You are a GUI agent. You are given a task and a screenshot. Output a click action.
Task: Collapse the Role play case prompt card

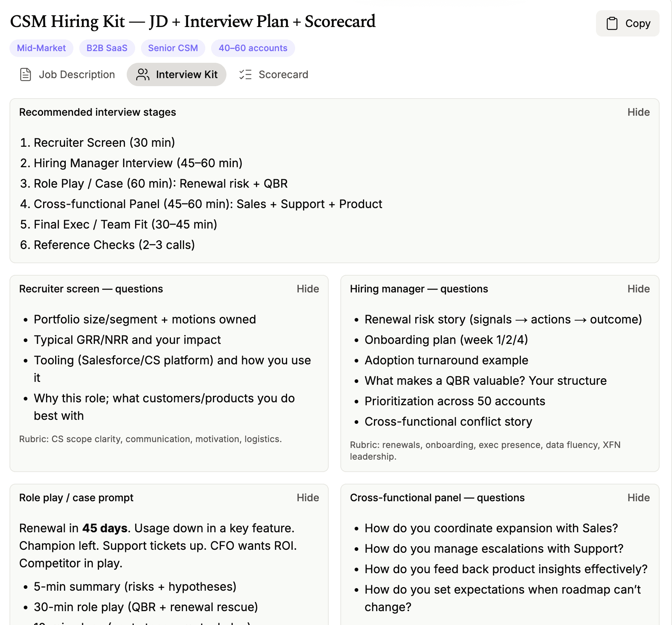(x=308, y=498)
